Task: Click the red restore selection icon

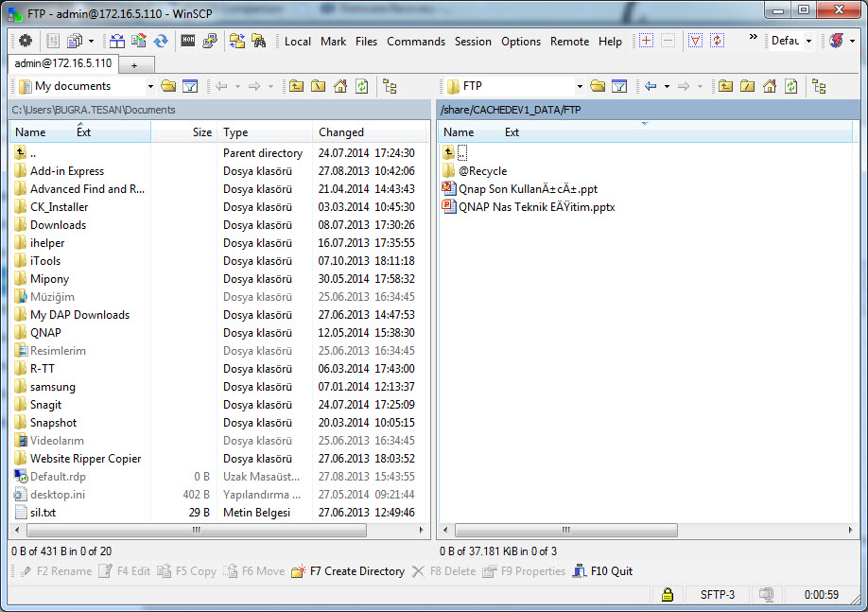Action: pos(718,41)
